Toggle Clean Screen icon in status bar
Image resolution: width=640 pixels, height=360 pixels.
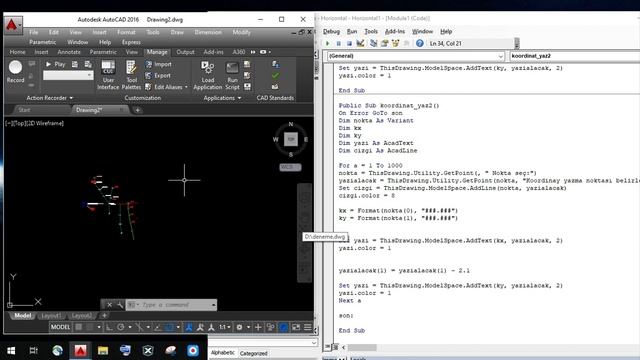(x=296, y=327)
